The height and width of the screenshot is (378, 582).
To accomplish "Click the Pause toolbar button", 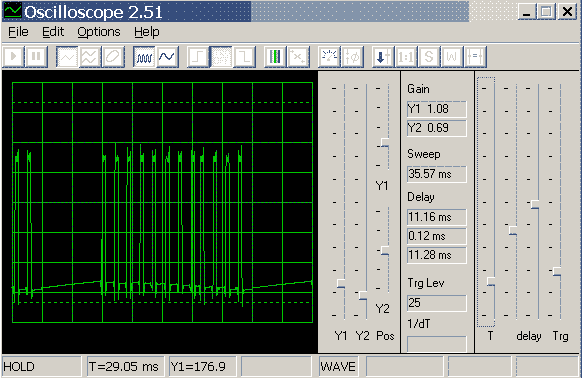I will 36,57.
